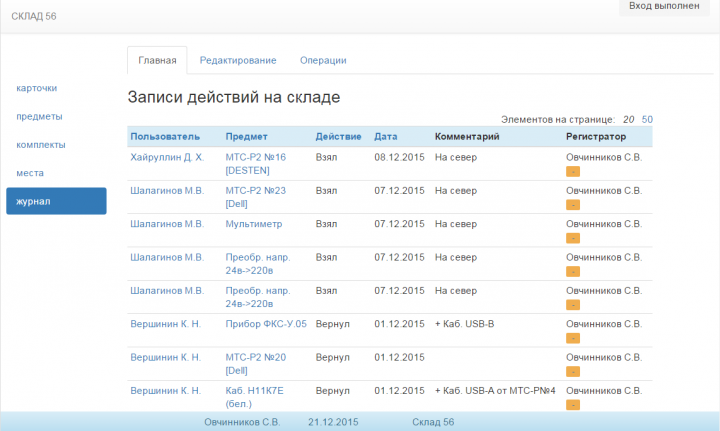Go to комплекты in the sidebar
The width and height of the screenshot is (720, 431).
(x=40, y=145)
